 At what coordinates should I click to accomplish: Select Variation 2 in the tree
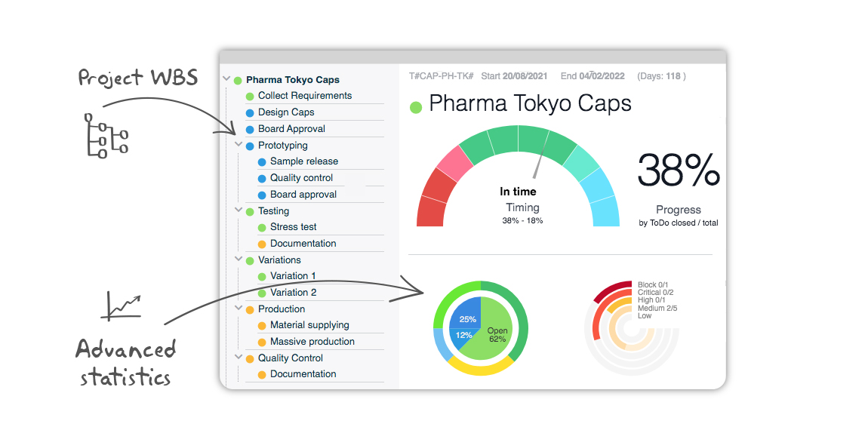pyautogui.click(x=293, y=293)
